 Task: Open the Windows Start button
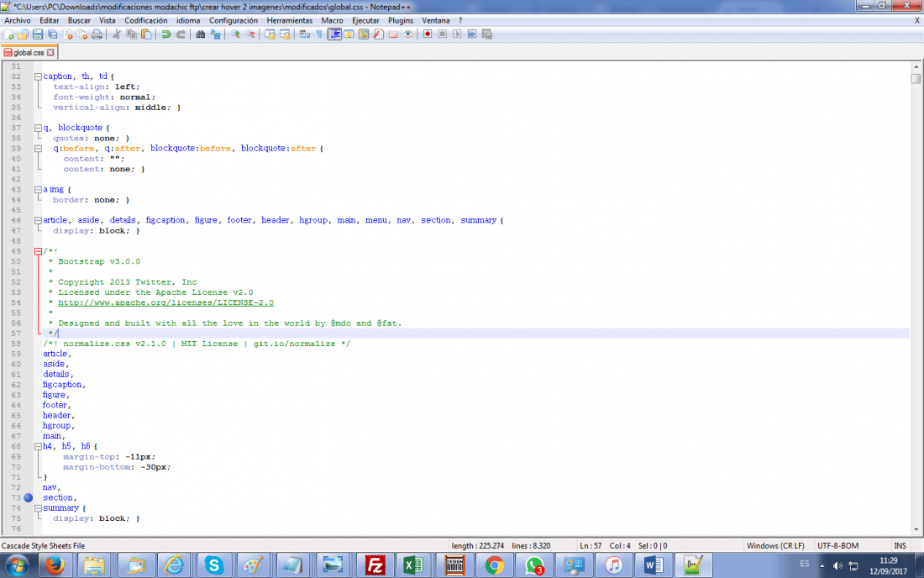click(x=17, y=565)
